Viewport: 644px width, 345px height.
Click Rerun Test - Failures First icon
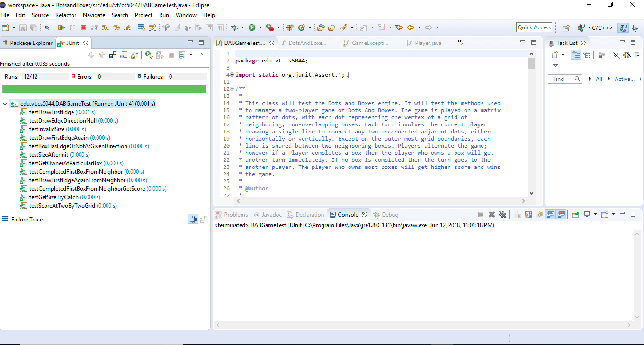160,55
